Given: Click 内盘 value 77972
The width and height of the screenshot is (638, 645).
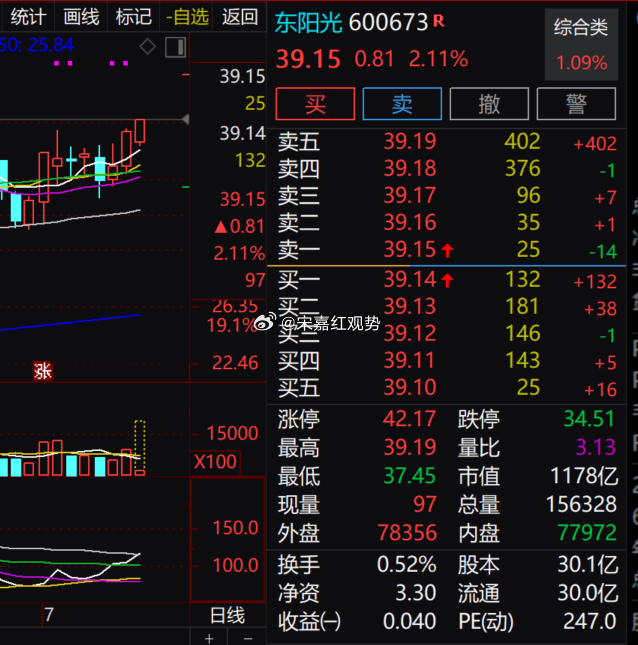Looking at the screenshot, I should [x=587, y=533].
